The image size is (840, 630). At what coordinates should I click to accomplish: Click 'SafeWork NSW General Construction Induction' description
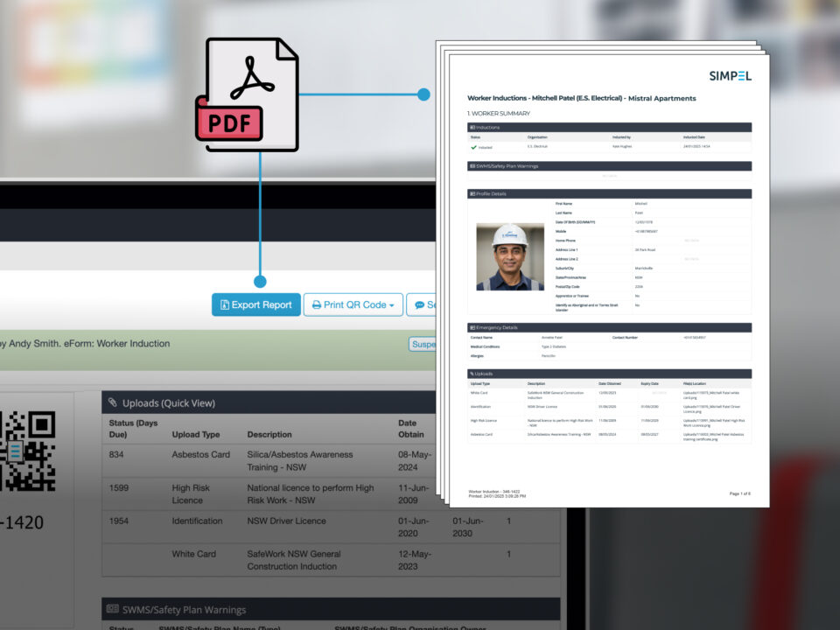point(294,560)
